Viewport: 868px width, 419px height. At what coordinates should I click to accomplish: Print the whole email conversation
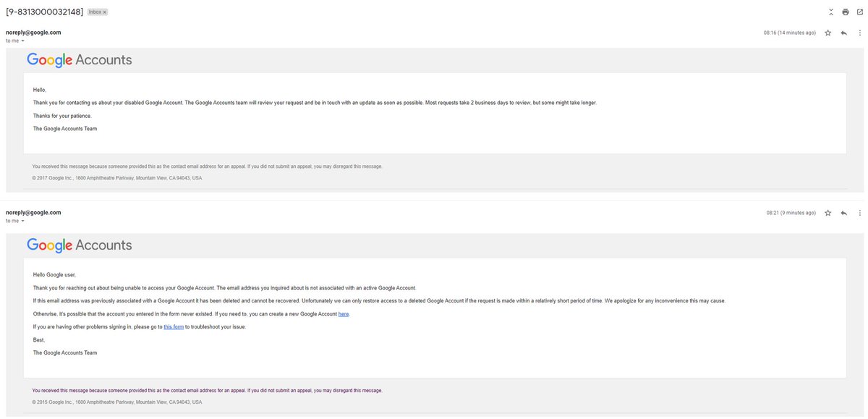tap(845, 12)
